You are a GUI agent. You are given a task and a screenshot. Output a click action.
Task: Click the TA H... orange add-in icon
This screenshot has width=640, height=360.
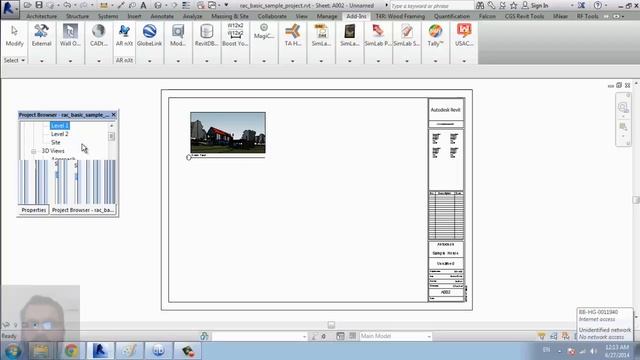(292, 36)
